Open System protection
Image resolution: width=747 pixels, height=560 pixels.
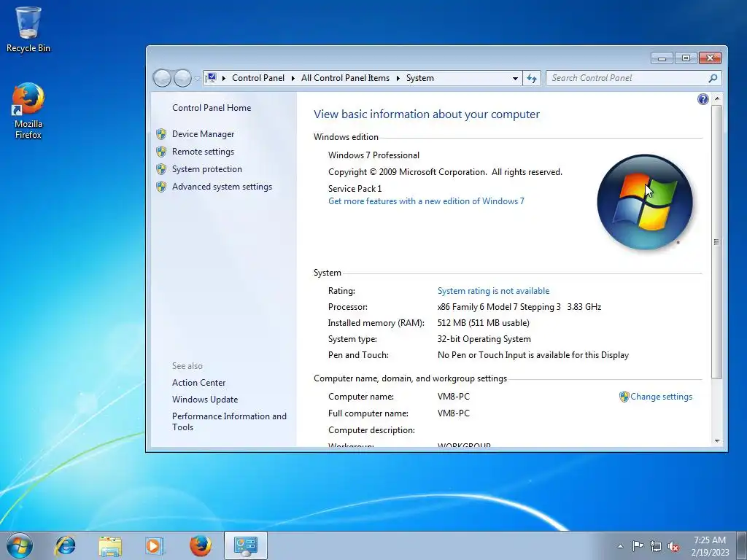click(206, 169)
